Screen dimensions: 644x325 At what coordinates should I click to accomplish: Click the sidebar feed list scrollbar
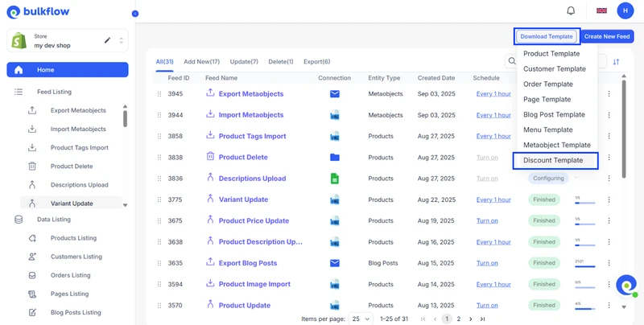(126, 118)
